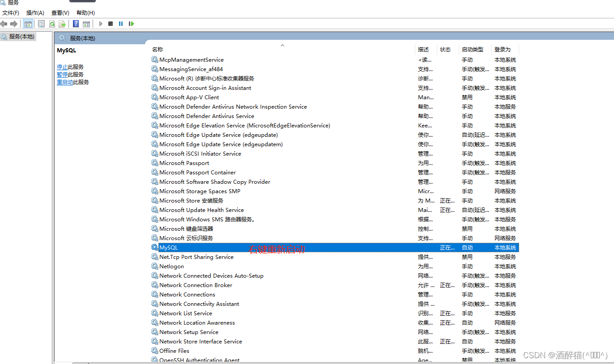The height and width of the screenshot is (364, 614).
Task: Click the Restart Service icon
Action: pos(131,24)
